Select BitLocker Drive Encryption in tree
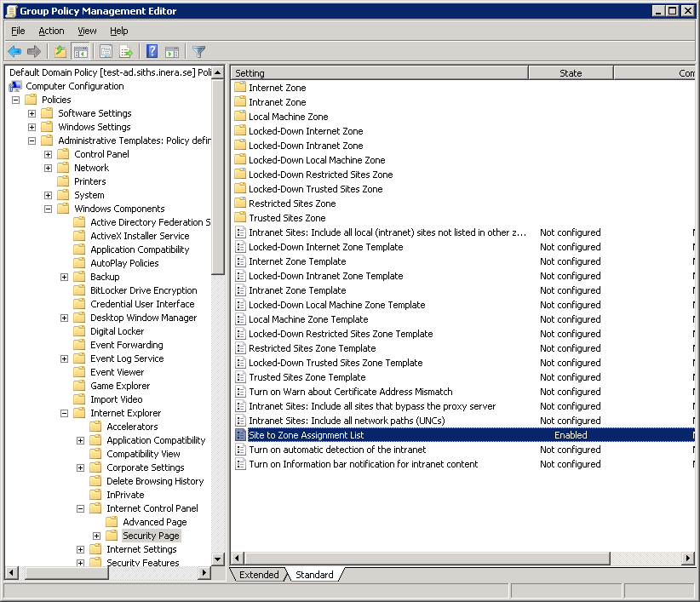Viewport: 700px width, 602px height. [143, 290]
